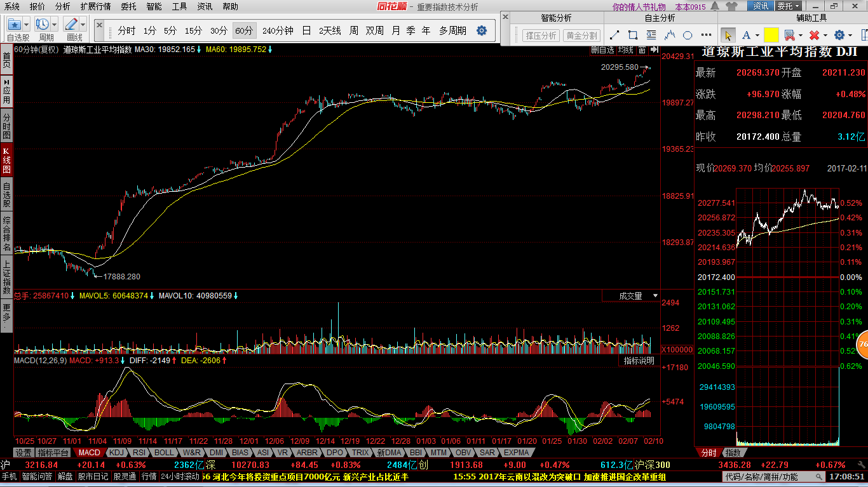The image size is (868, 487).
Task: Click the 指标说明 button
Action: pos(639,361)
